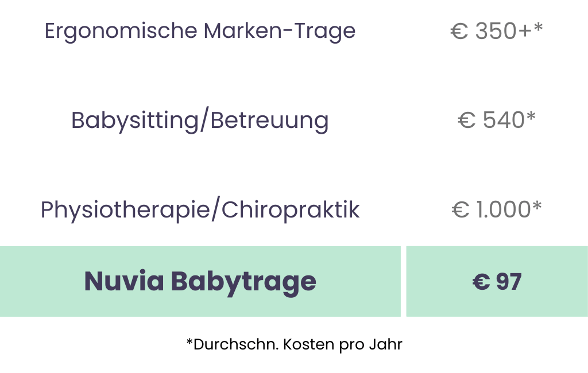The height and width of the screenshot is (373, 588).
Task: Click the bold word Babytrage
Action: click(243, 281)
